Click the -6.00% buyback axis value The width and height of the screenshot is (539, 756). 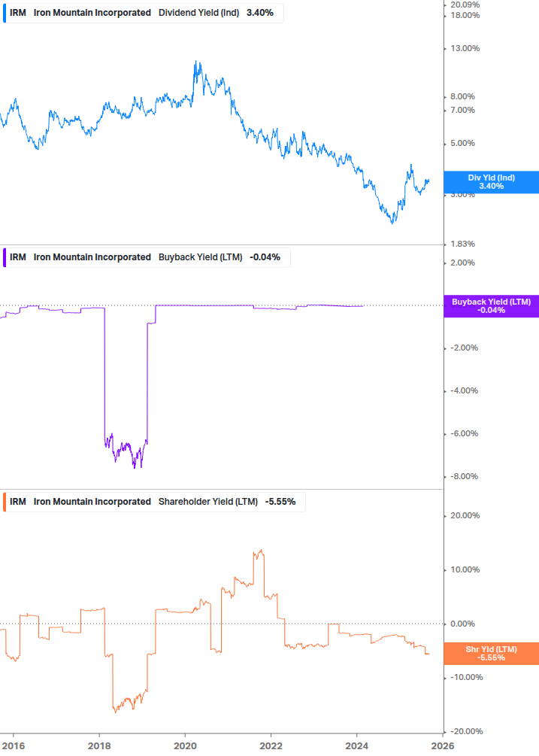[x=464, y=434]
